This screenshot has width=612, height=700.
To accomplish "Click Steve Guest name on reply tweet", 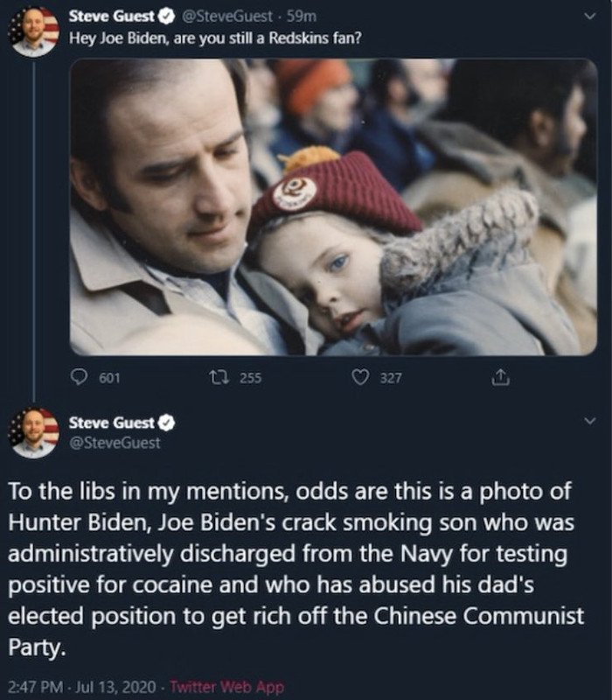I will (112, 423).
